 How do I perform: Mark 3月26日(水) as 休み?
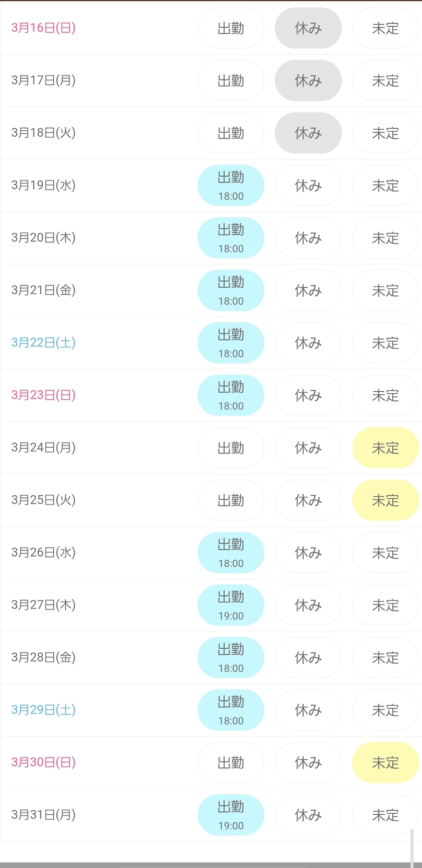click(308, 553)
